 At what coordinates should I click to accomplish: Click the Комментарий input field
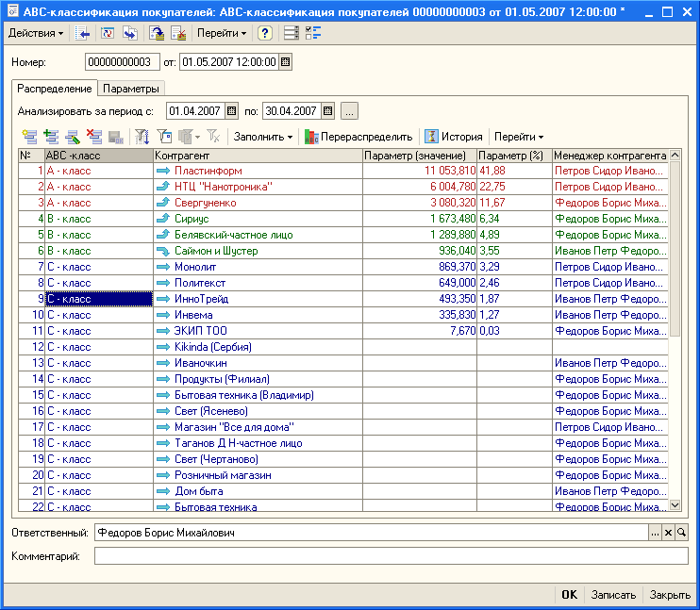[x=392, y=556]
